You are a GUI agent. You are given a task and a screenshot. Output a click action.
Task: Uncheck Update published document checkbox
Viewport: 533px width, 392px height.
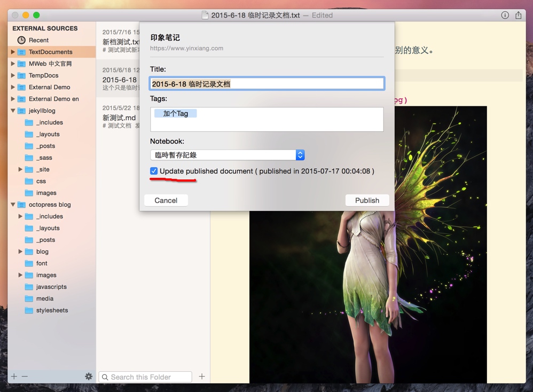[154, 171]
